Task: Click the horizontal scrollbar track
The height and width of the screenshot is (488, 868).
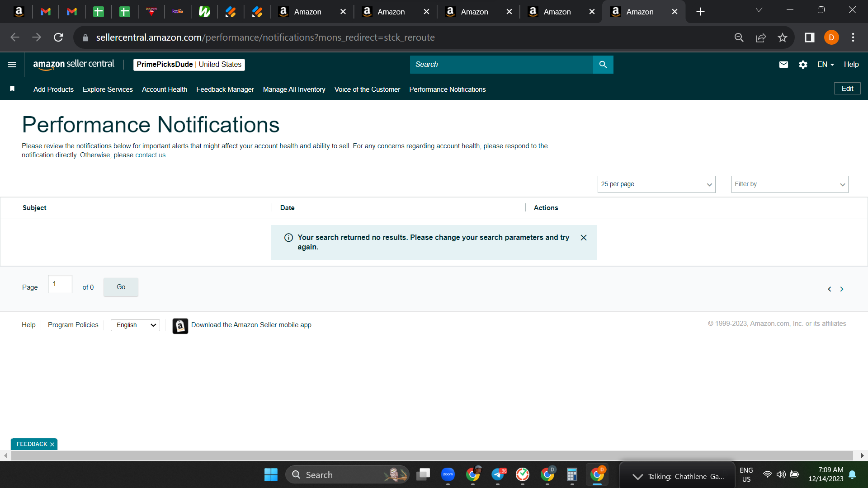Action: (x=432, y=455)
